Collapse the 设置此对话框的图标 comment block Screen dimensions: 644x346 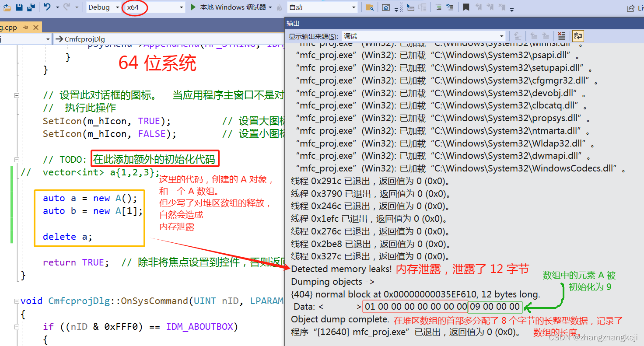(x=17, y=95)
